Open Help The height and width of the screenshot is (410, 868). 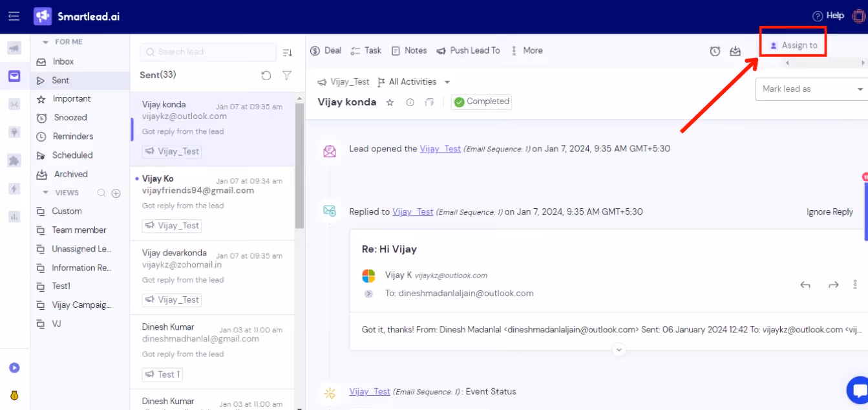coord(829,16)
